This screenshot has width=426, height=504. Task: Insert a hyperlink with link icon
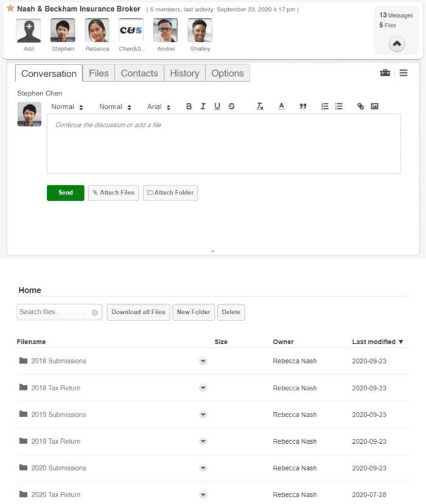[x=360, y=106]
